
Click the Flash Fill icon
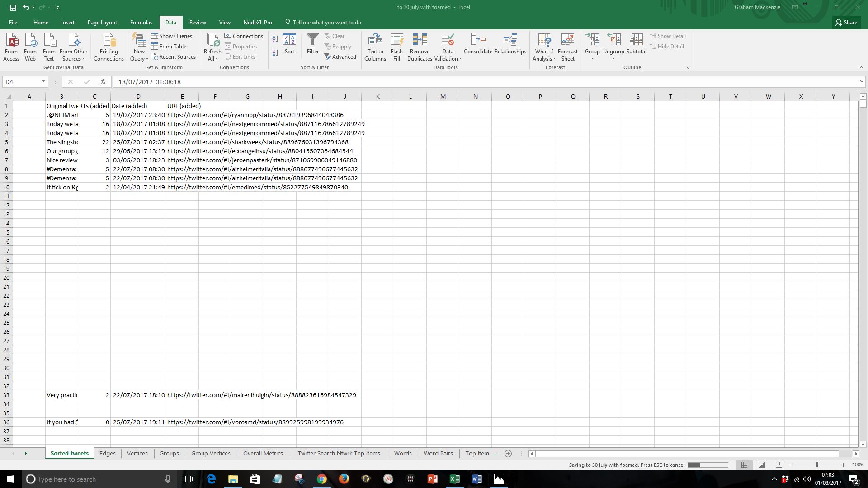pos(396,47)
